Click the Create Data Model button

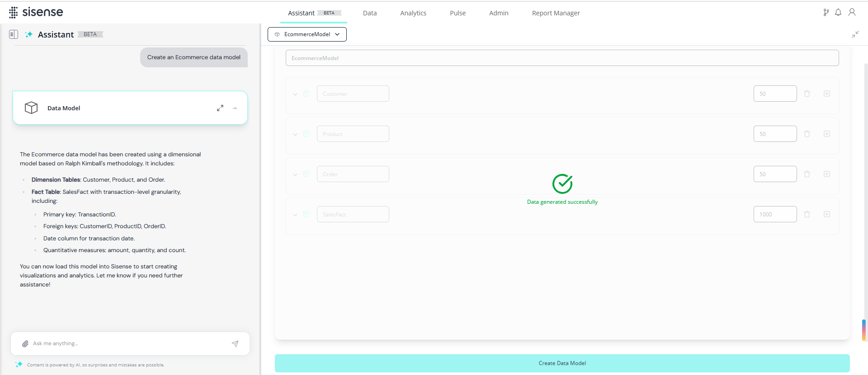coord(562,363)
